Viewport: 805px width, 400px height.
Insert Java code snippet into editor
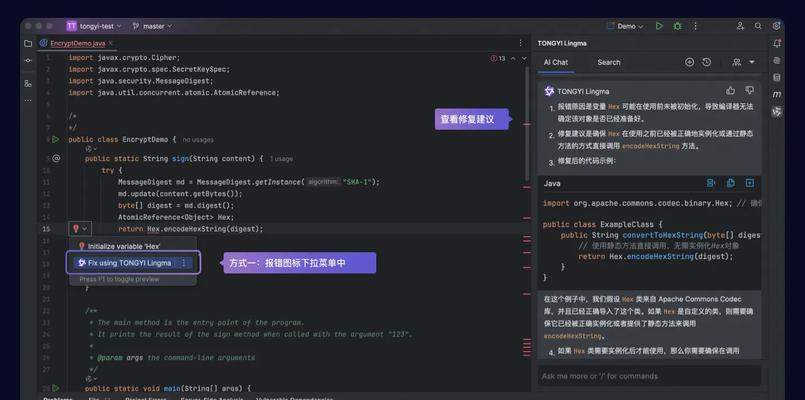(711, 183)
